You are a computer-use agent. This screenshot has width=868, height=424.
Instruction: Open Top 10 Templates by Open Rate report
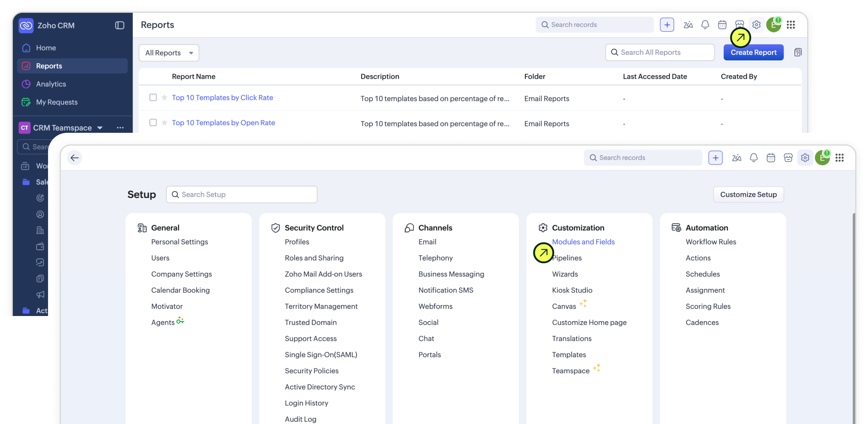tap(223, 123)
